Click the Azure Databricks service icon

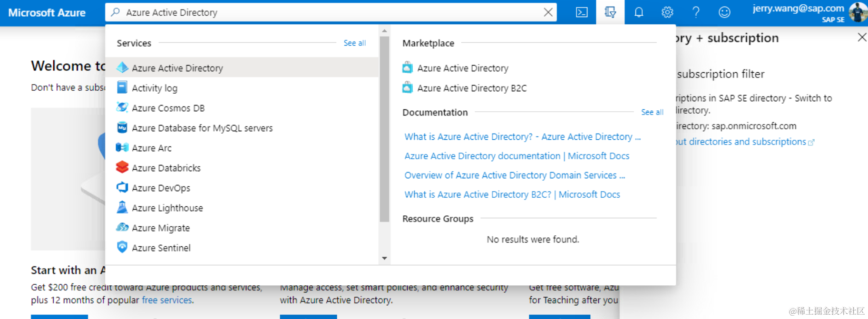coord(122,167)
